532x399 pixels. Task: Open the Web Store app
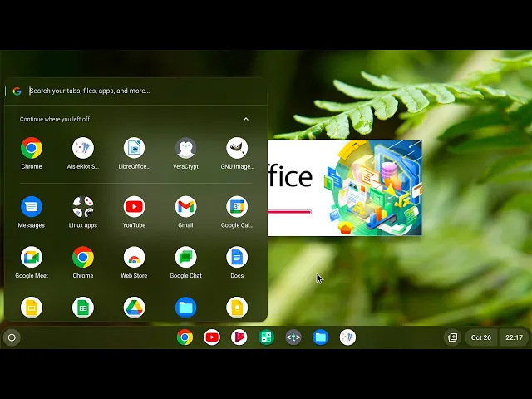pyautogui.click(x=134, y=257)
